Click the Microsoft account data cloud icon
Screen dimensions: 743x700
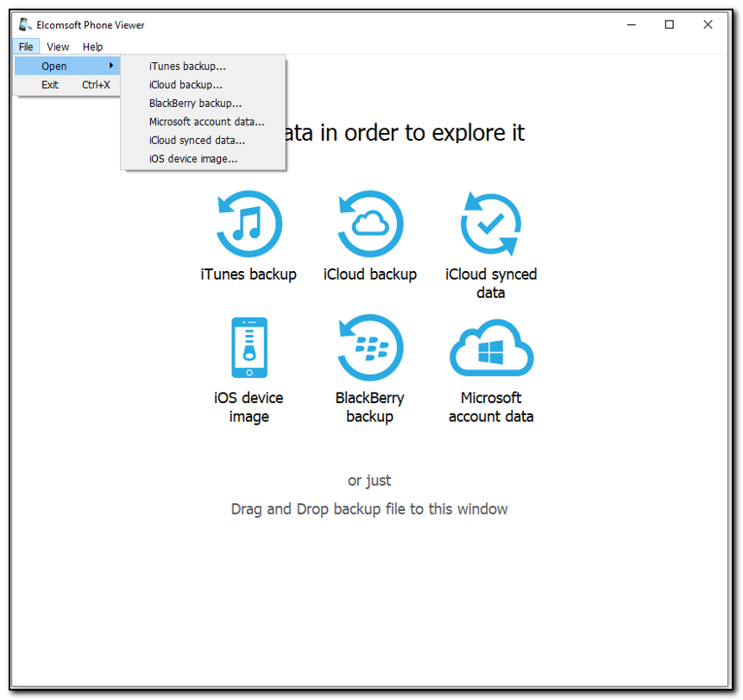[490, 347]
